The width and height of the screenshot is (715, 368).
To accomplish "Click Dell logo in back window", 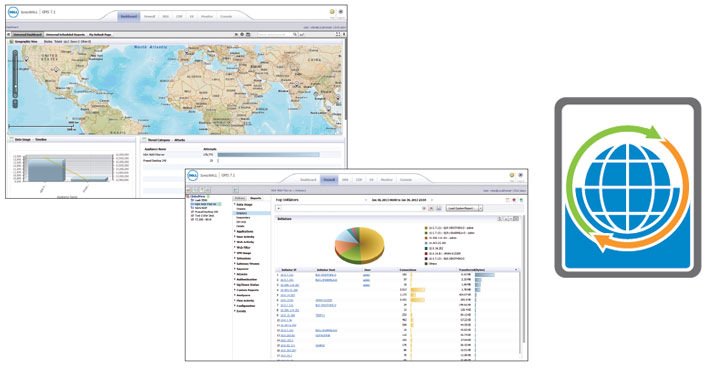I will 13,13.
